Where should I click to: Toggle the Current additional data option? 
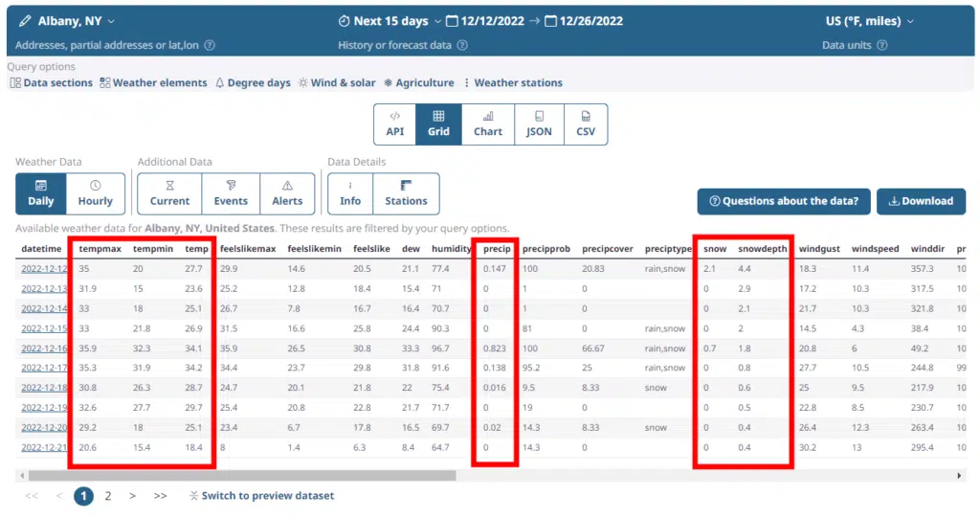coord(169,193)
